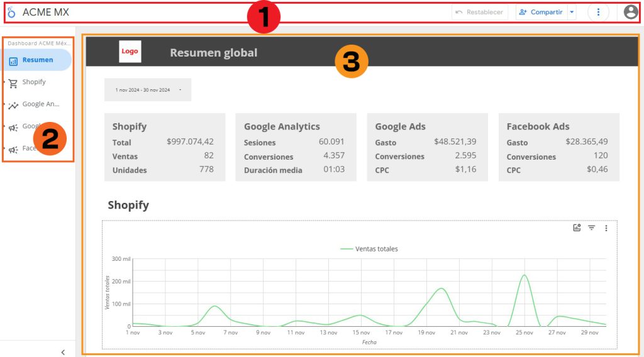
Task: Click the Restablecer reset button
Action: (x=480, y=13)
